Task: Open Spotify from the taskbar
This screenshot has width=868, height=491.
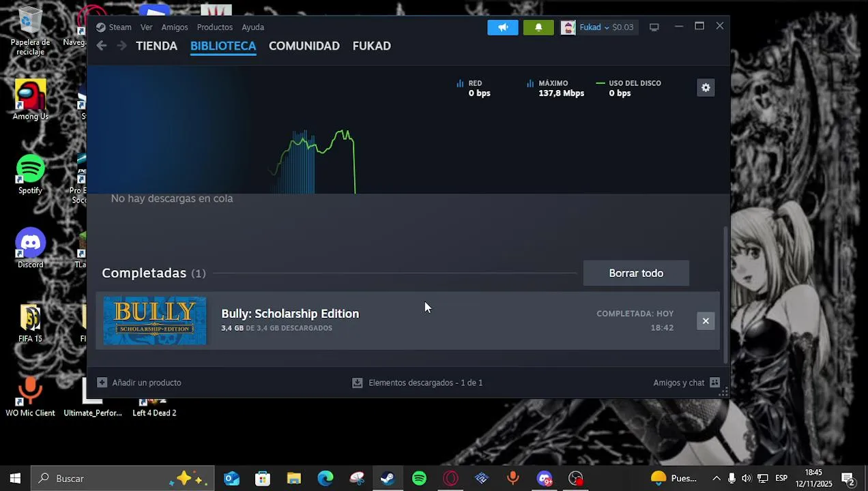Action: (419, 479)
